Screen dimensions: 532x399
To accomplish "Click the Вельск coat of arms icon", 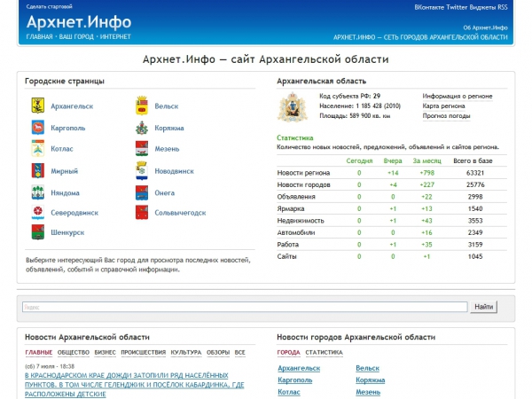I will [142, 106].
